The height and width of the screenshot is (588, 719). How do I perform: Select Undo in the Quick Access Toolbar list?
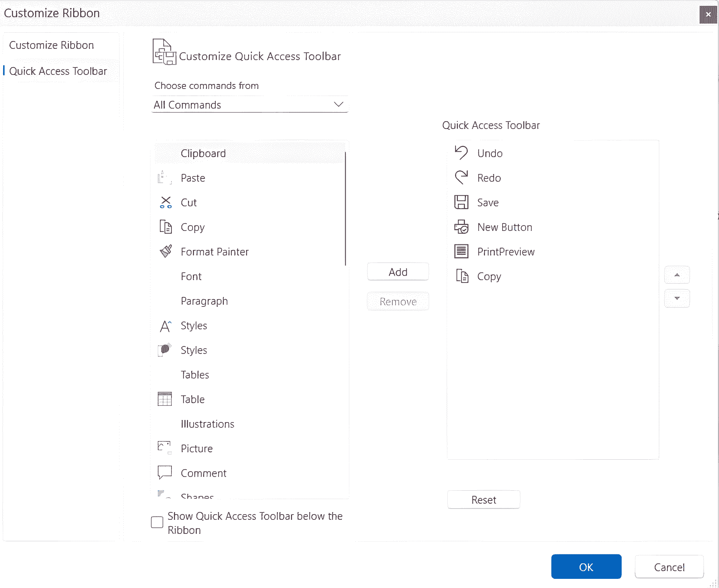tap(490, 153)
